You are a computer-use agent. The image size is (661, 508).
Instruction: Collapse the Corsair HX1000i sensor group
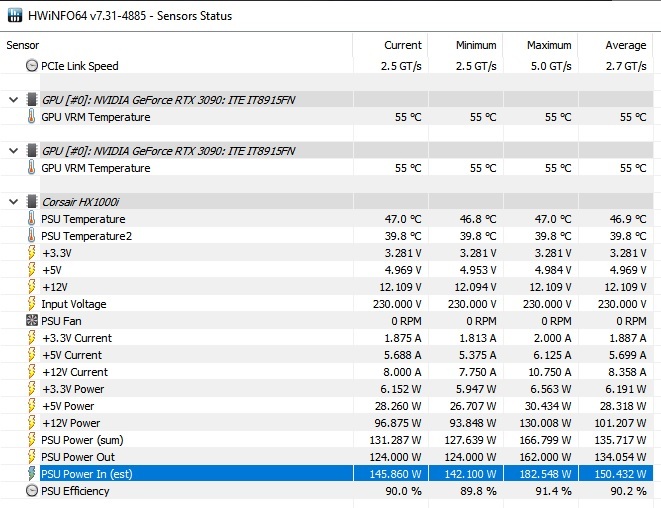coord(12,202)
